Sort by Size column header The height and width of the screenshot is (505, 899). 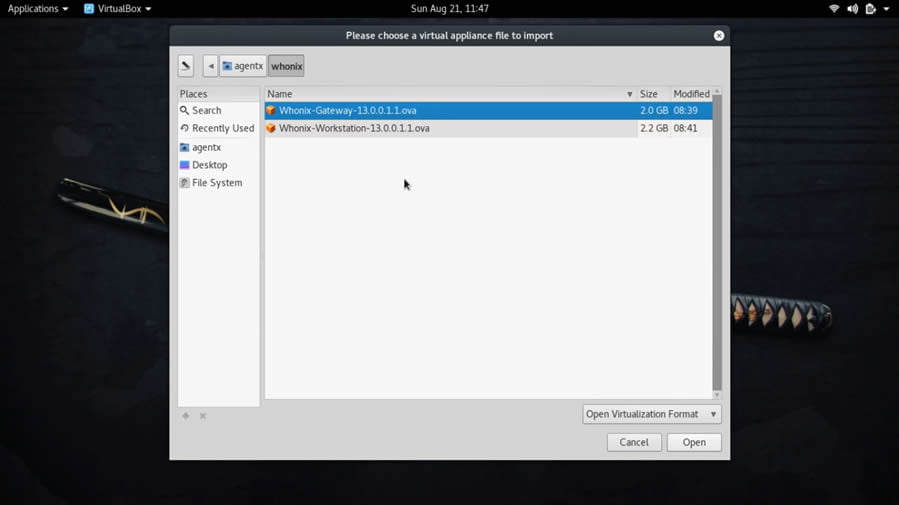point(654,94)
